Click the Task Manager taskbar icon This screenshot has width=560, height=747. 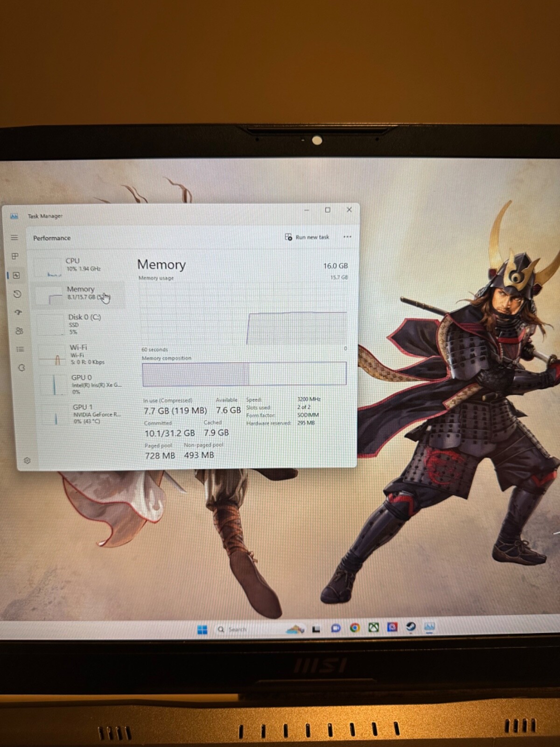pyautogui.click(x=429, y=627)
